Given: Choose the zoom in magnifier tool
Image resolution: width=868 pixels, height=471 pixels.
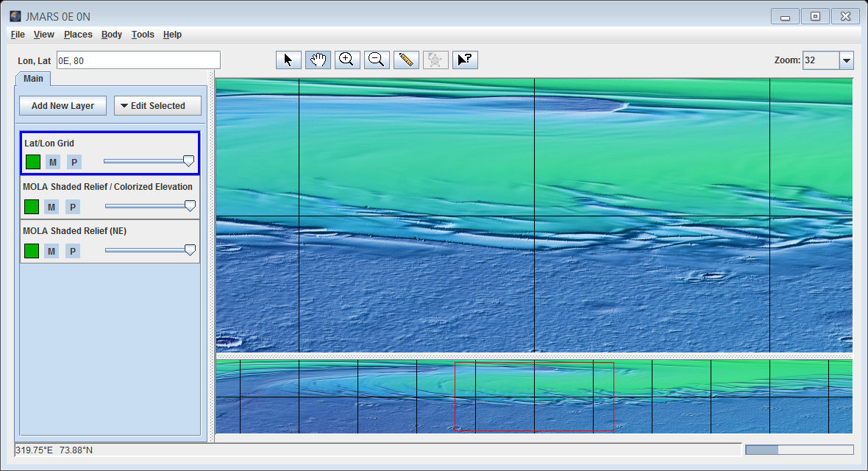Looking at the screenshot, I should 347,60.
